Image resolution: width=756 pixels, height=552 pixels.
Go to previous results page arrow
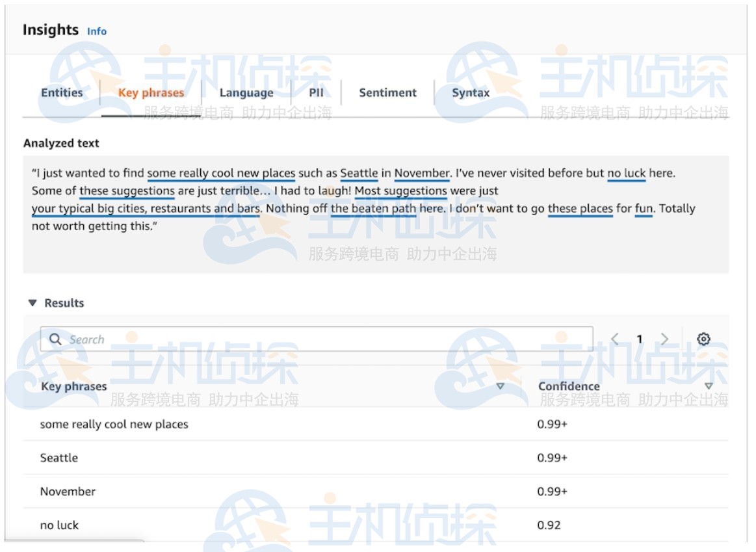pos(615,339)
